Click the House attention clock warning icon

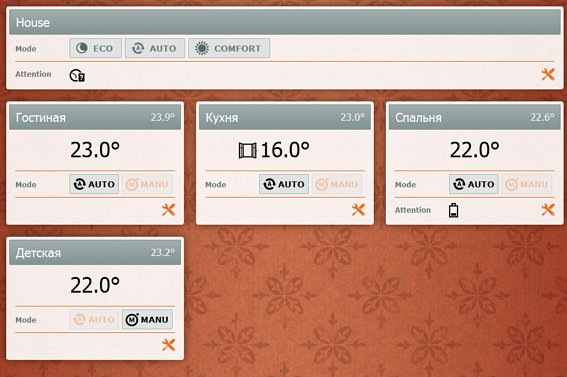coord(77,75)
